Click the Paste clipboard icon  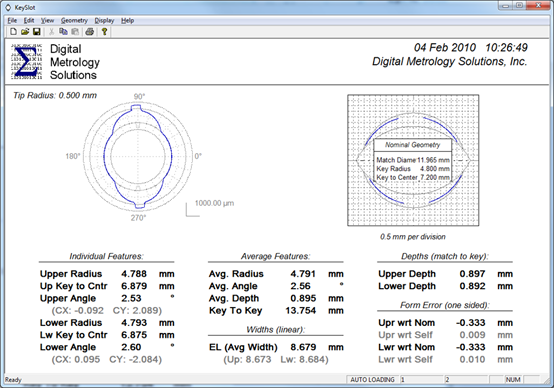tap(75, 32)
